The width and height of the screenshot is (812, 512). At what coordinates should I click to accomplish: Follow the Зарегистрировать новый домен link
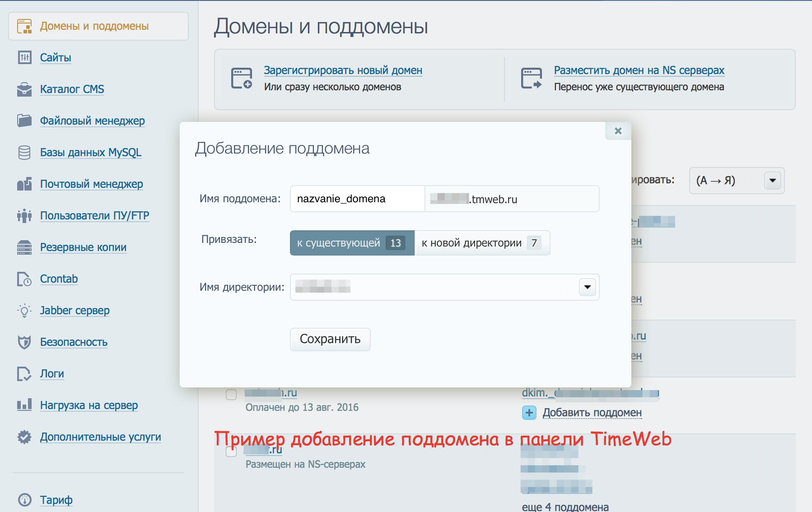[343, 70]
